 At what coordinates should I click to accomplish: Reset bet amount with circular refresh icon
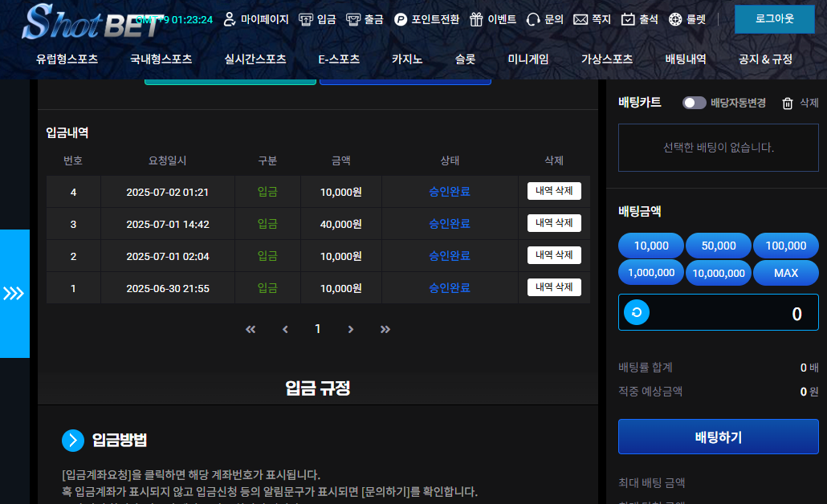click(637, 313)
